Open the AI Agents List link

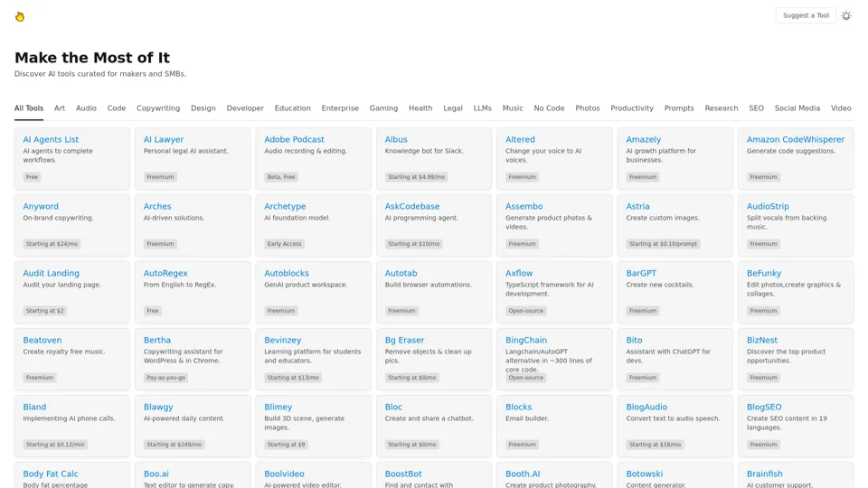[51, 139]
